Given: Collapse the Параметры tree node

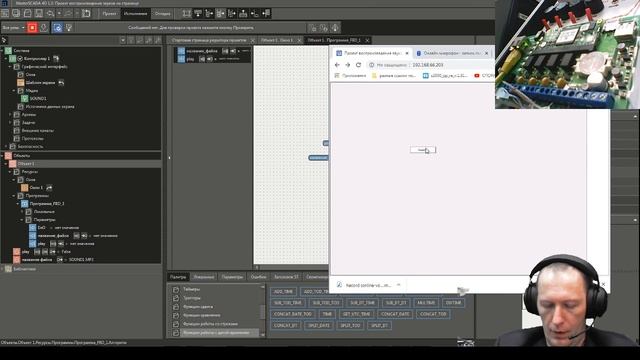Looking at the screenshot, I should [22, 220].
